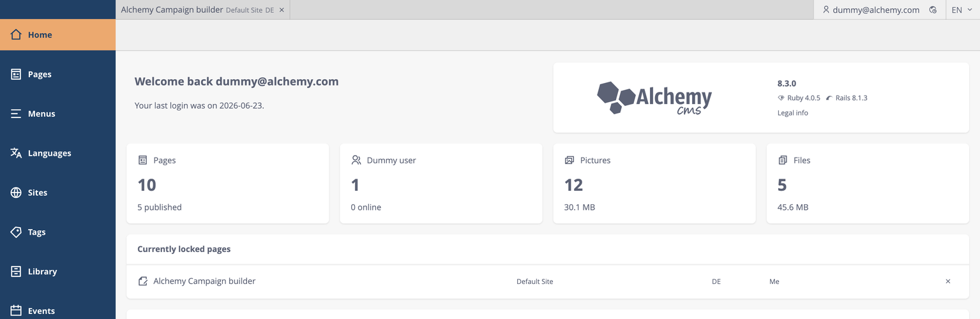Click the Alchemy CMS logo
Viewport: 980px width, 319px height.
(654, 98)
